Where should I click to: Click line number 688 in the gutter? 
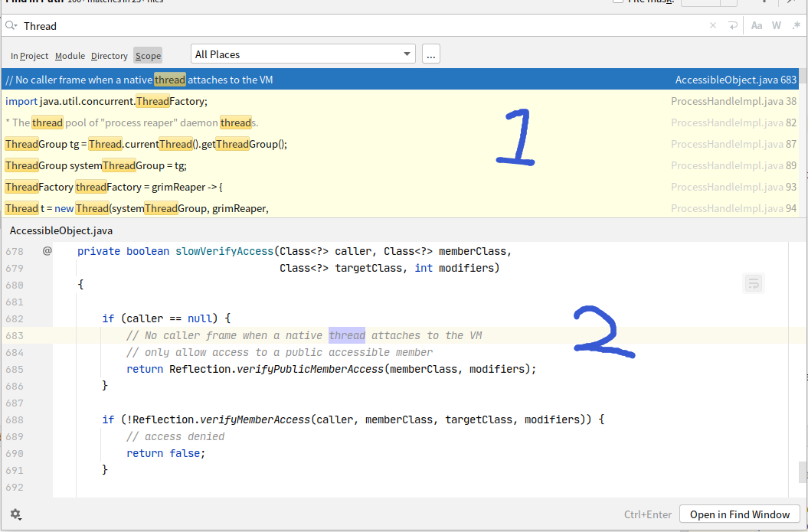[x=15, y=419]
